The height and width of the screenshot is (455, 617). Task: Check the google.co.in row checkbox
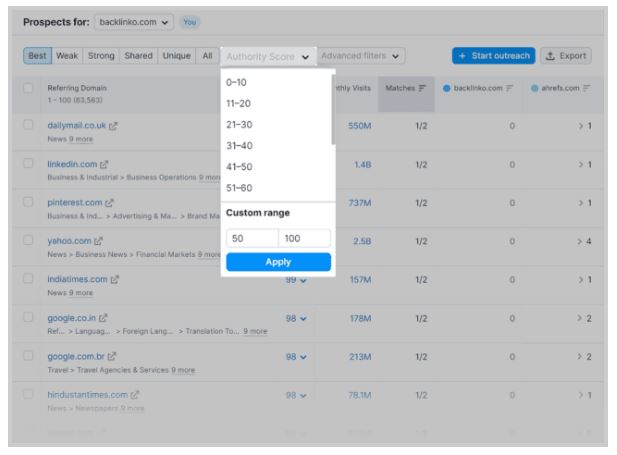[28, 317]
